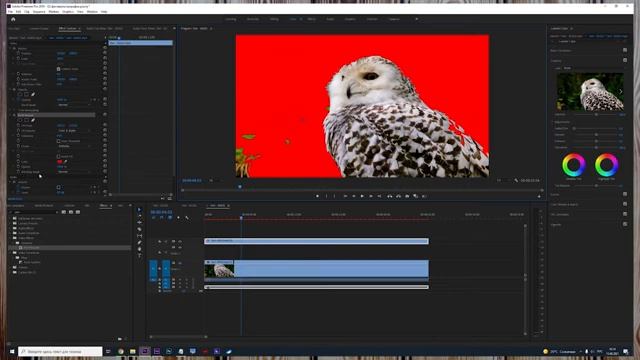Click pen mask icon under Opacity
This screenshot has width=640, height=360.
click(33, 94)
